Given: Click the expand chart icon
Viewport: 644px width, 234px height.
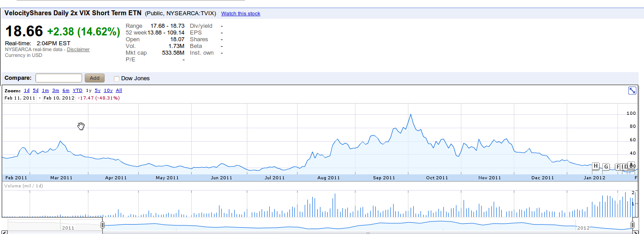Looking at the screenshot, I should (x=632, y=91).
